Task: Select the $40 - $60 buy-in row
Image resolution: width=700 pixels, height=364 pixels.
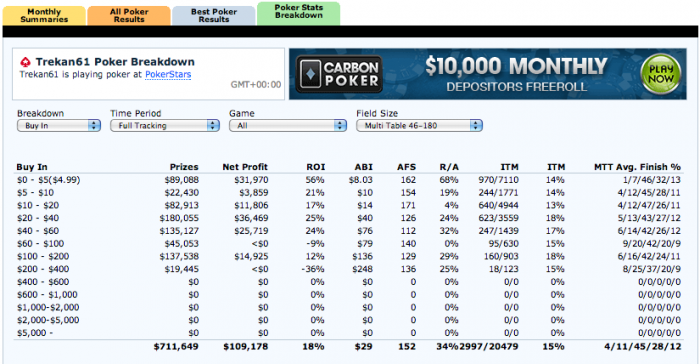Action: coord(349,231)
